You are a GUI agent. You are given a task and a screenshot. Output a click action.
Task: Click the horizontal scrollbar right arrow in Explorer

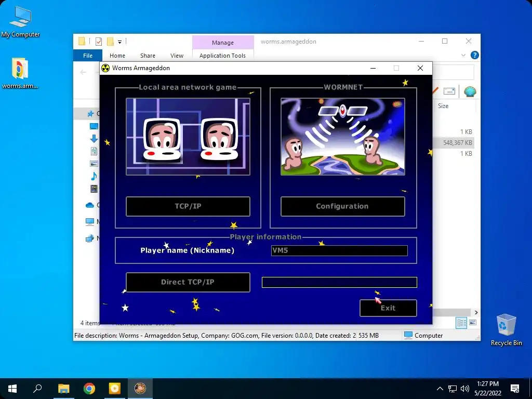click(476, 312)
